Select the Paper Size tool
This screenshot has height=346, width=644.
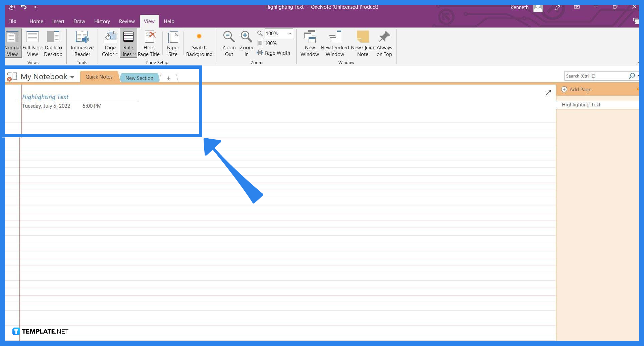pyautogui.click(x=173, y=43)
